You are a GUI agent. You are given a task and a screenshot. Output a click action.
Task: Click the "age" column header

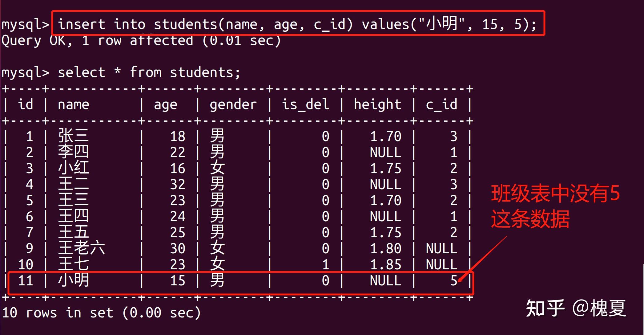click(x=166, y=105)
